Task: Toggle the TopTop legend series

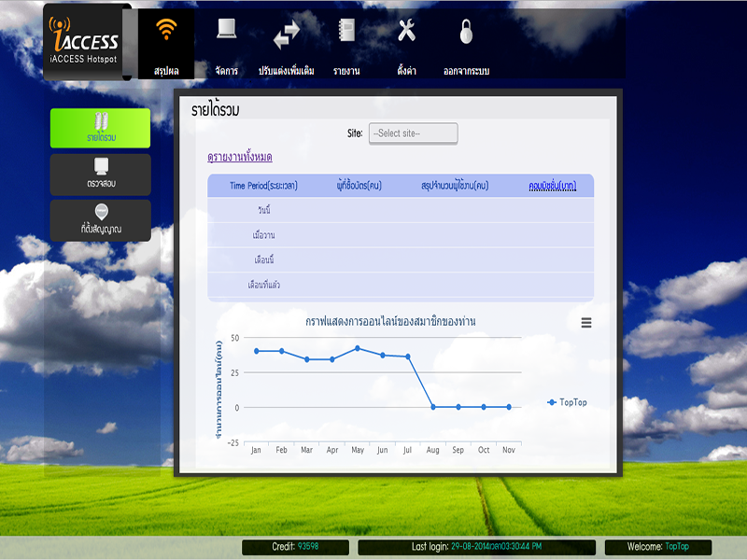Action: [567, 402]
